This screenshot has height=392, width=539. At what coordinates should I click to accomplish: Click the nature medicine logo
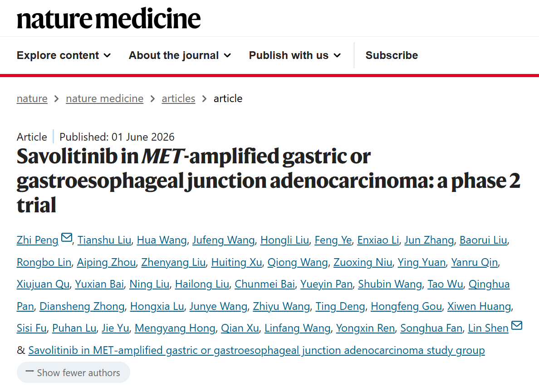pos(108,18)
